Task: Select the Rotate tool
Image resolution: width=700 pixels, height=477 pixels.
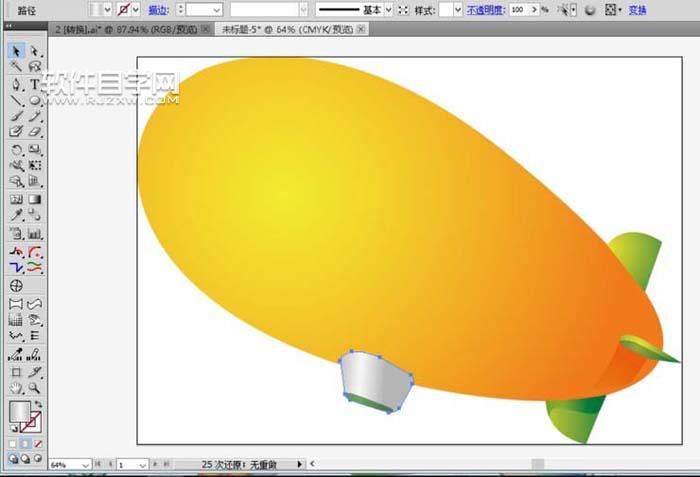Action: click(16, 150)
